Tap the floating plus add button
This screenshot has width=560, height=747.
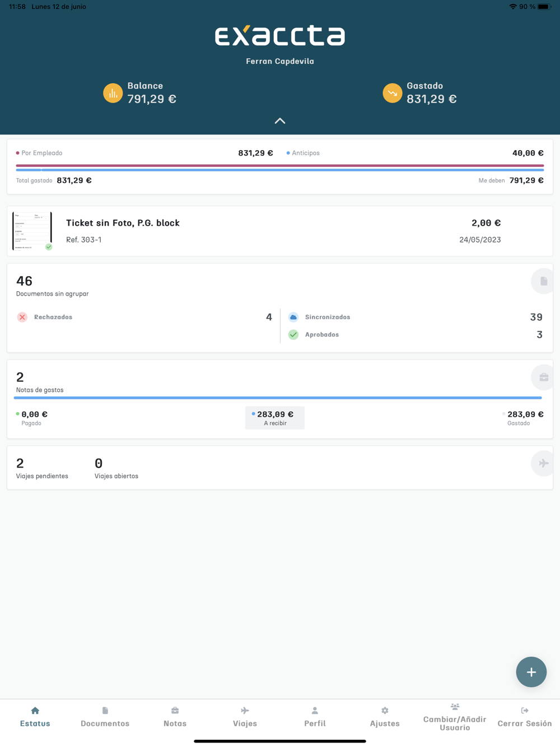point(531,672)
